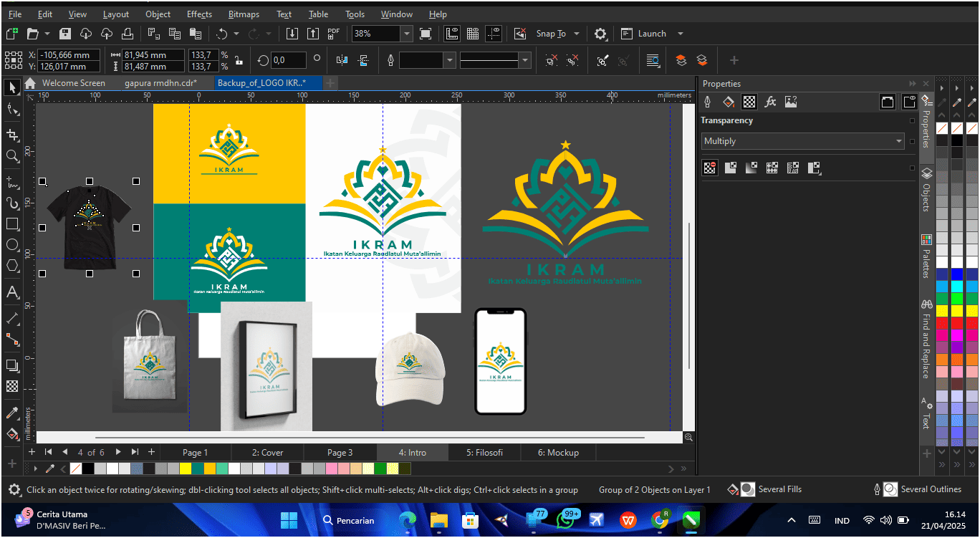Viewport: 980px width, 538px height.
Task: Click the fx effects icon in Properties panel
Action: [x=770, y=101]
